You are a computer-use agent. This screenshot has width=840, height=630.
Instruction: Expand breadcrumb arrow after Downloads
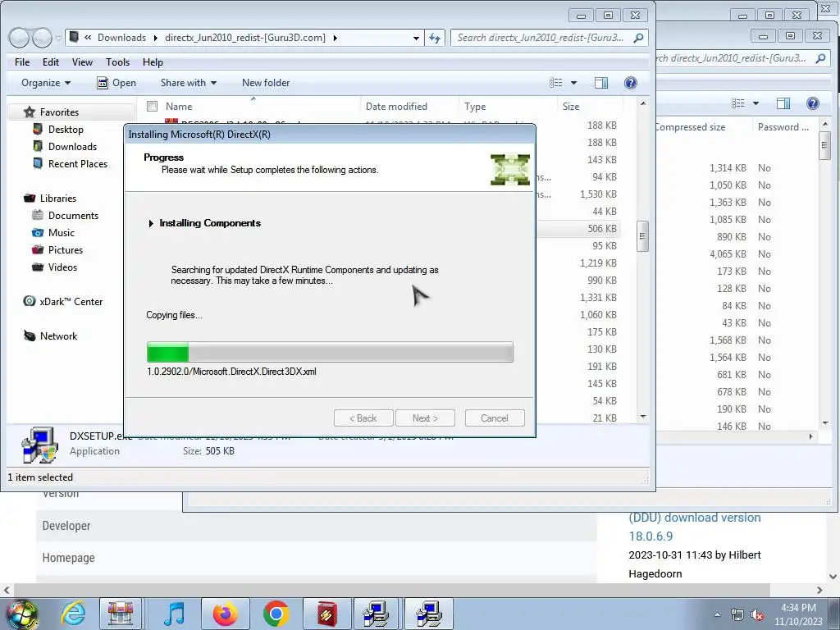point(155,38)
